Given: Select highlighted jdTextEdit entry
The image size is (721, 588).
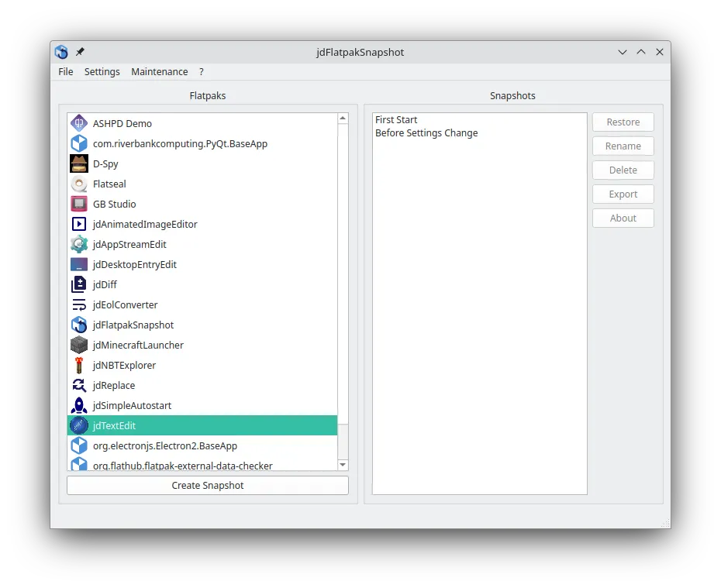Looking at the screenshot, I should tap(202, 425).
